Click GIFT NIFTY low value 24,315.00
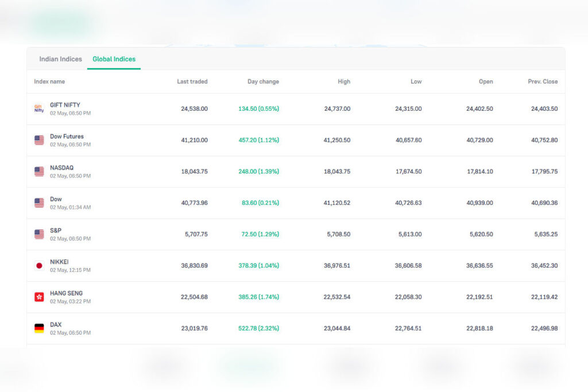The height and width of the screenshot is (392, 588). tap(408, 108)
